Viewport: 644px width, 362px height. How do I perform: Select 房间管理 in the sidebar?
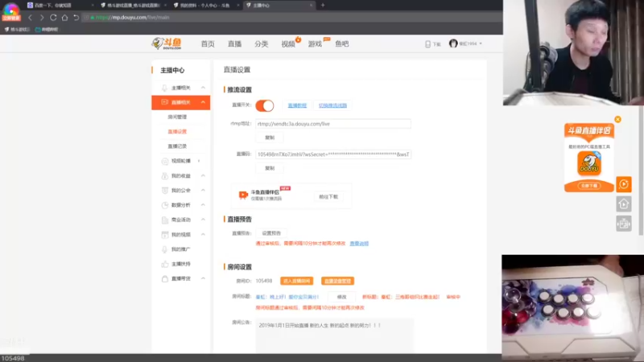[177, 117]
